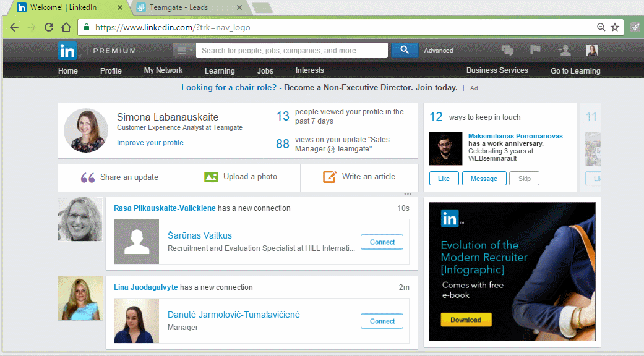Open Lina Juodagalvyte name link

point(146,287)
